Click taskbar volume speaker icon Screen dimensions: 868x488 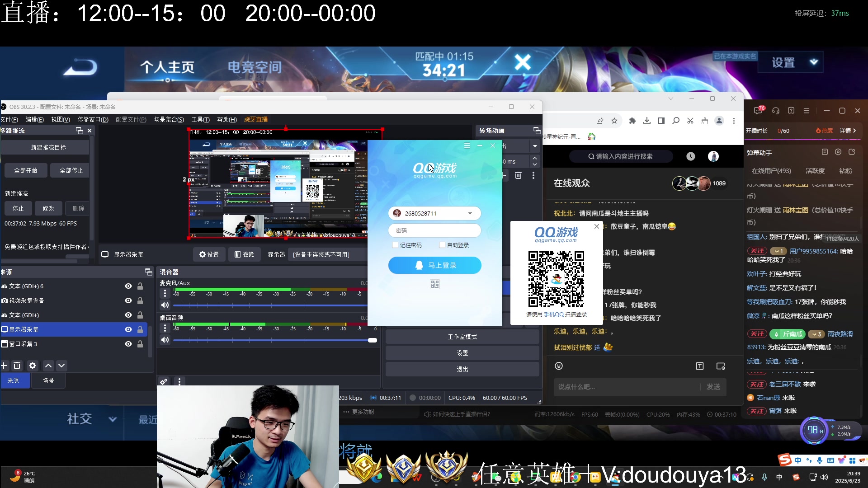tap(824, 477)
